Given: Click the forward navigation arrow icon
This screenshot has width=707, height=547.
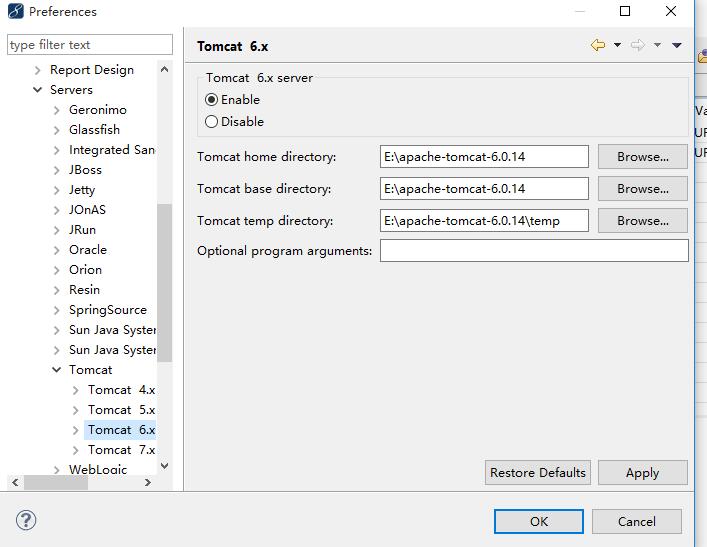Looking at the screenshot, I should tap(638, 45).
